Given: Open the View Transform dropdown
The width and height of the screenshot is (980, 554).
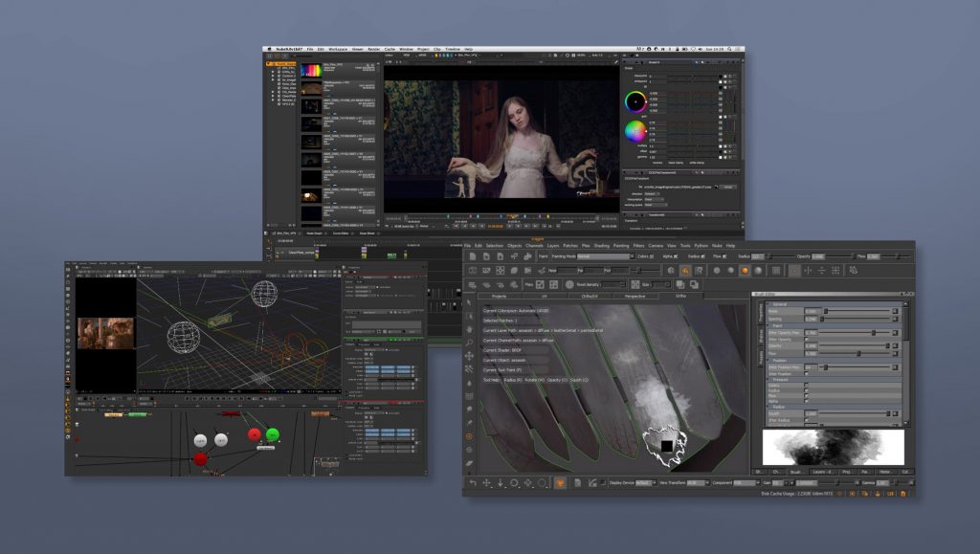Looking at the screenshot, I should tap(700, 483).
